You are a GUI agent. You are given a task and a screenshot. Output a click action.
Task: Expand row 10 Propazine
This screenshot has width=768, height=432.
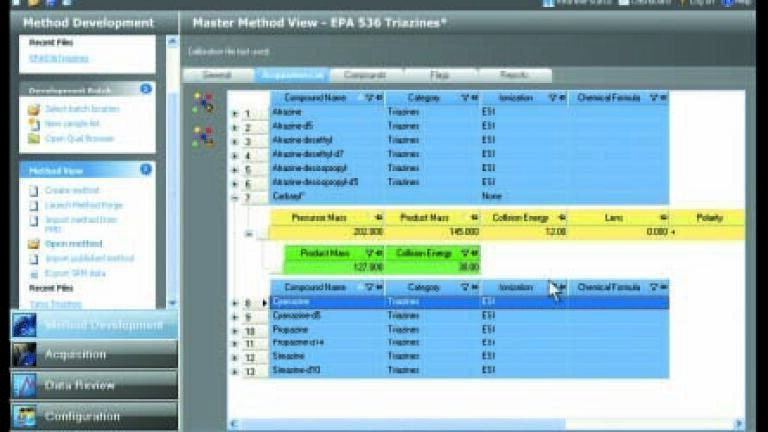(x=235, y=332)
